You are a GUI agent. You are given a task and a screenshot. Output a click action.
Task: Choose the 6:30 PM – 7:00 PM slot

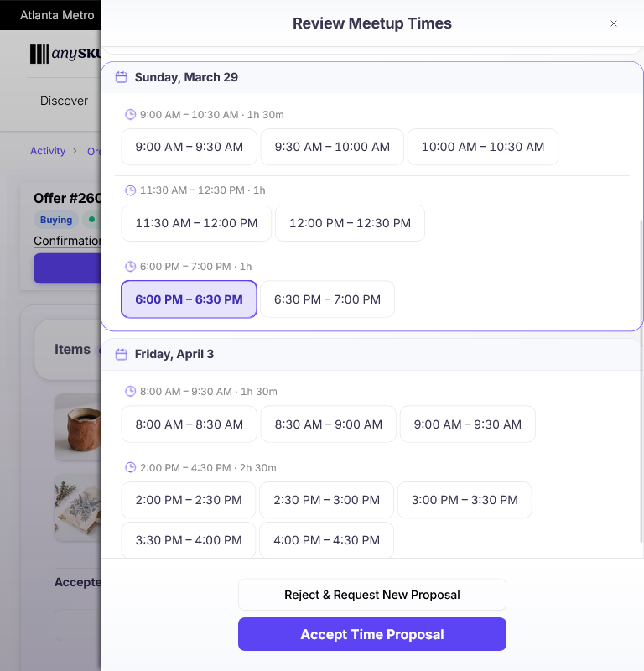pos(327,299)
